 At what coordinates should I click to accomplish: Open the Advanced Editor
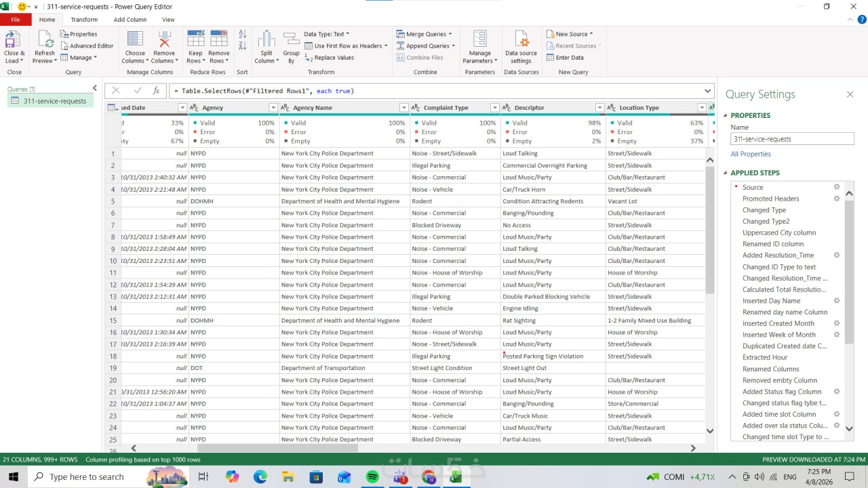click(x=87, y=46)
